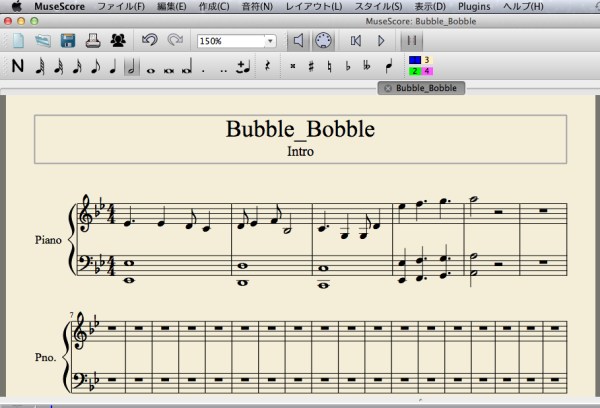Select the Intro subtitle text

(x=300, y=151)
